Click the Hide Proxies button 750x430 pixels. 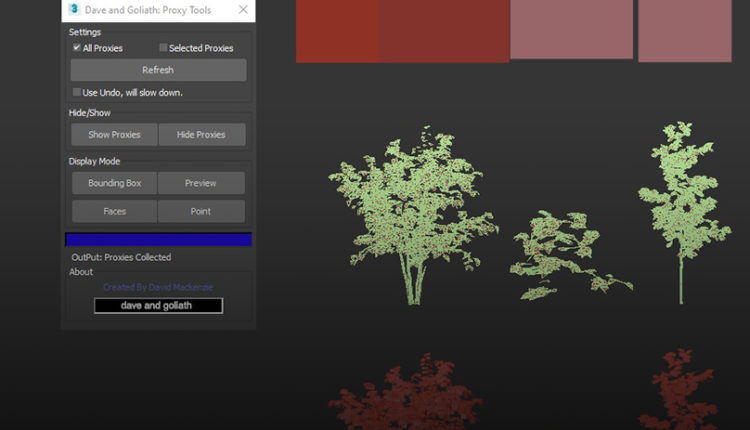[x=201, y=135]
